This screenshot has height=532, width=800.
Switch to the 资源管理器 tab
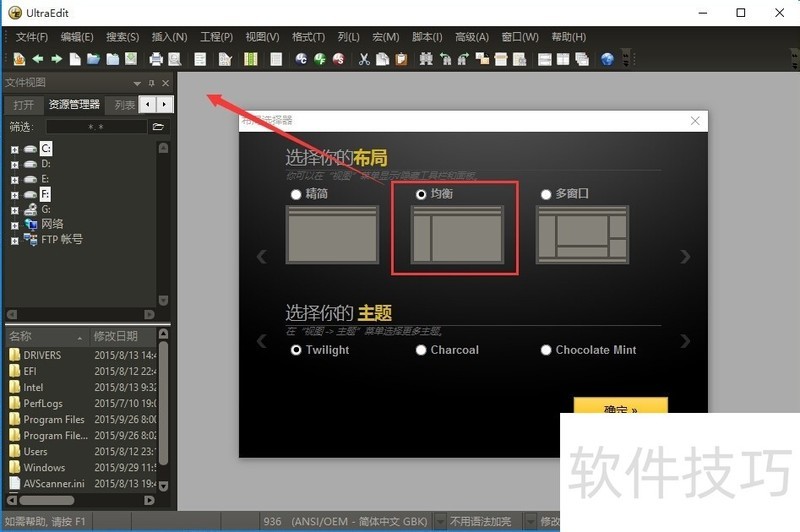click(x=74, y=105)
